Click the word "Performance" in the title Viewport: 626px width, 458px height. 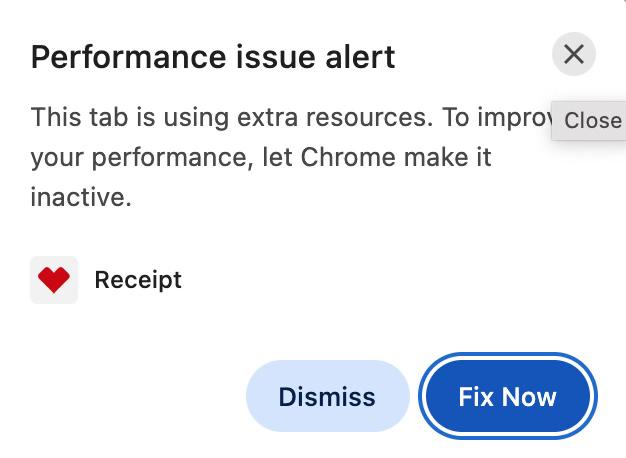[x=129, y=57]
